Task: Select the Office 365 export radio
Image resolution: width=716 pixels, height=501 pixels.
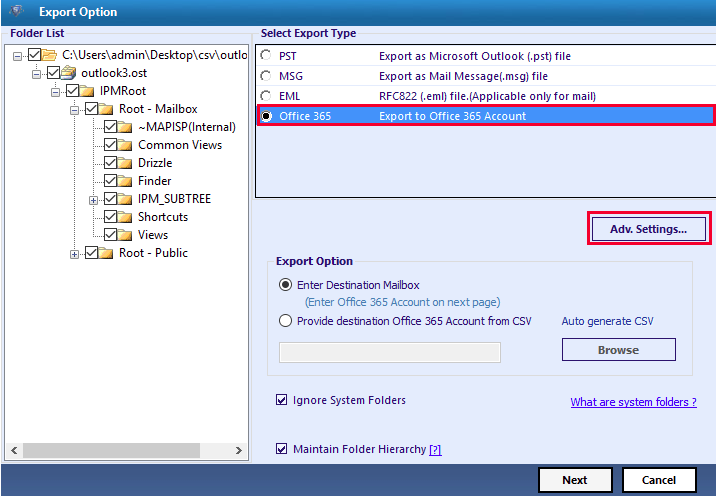Action: tap(266, 116)
